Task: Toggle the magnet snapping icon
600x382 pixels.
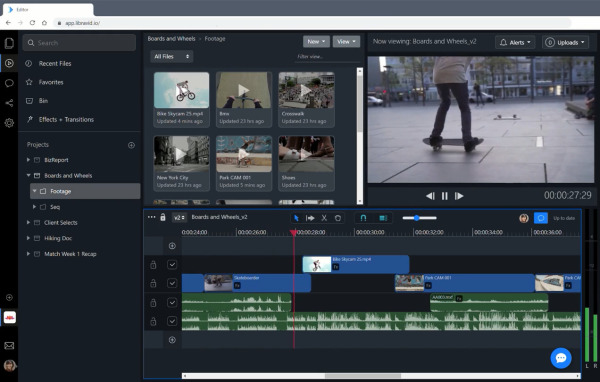Action: [x=363, y=218]
